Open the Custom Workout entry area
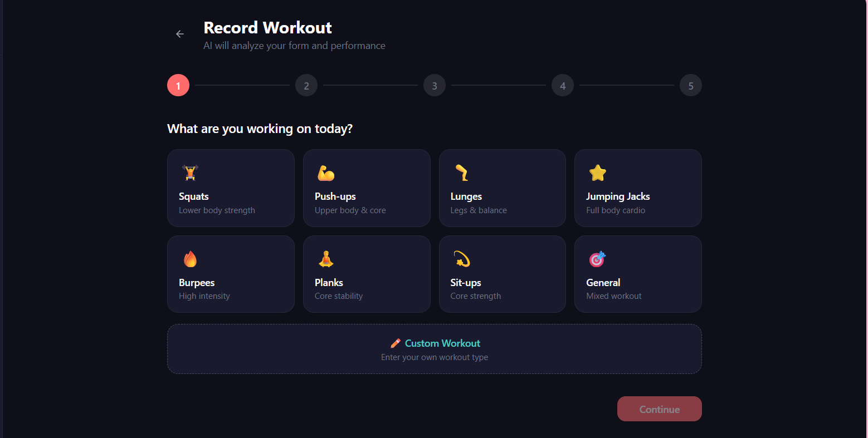The height and width of the screenshot is (438, 868). 434,348
